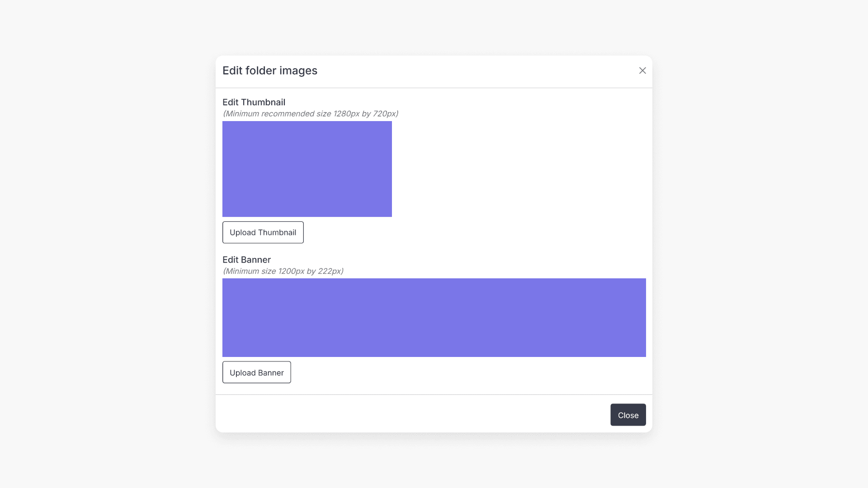Open the banner file upload picker

(256, 372)
